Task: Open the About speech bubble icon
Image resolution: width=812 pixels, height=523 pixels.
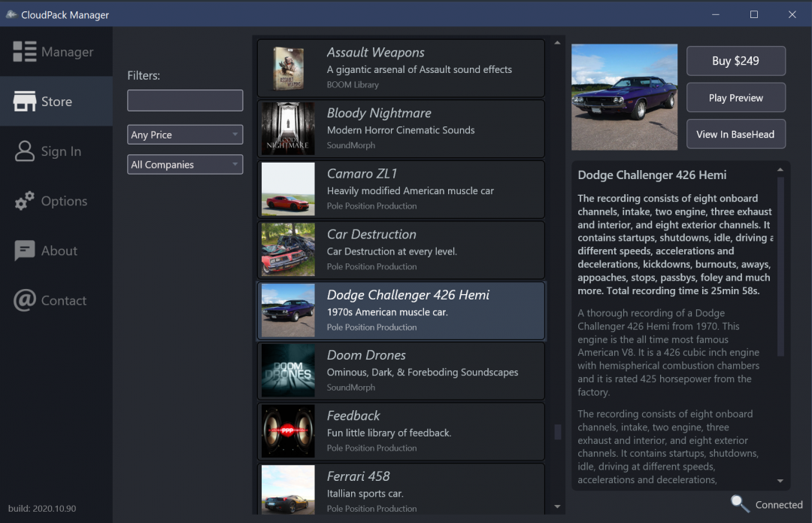Action: pyautogui.click(x=24, y=250)
